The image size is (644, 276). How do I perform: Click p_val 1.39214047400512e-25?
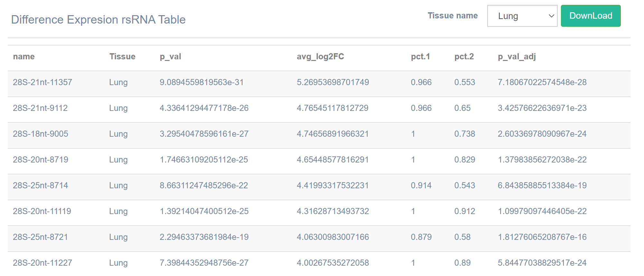tap(204, 211)
